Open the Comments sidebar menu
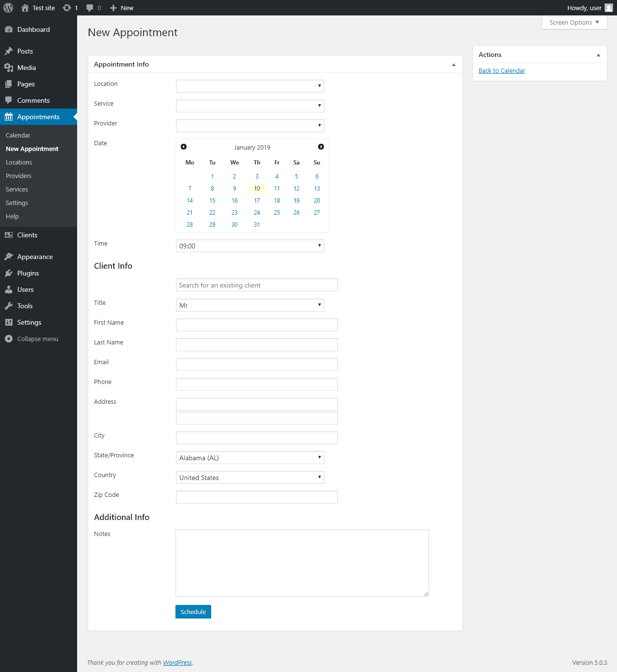The height and width of the screenshot is (672, 617). coord(39,100)
